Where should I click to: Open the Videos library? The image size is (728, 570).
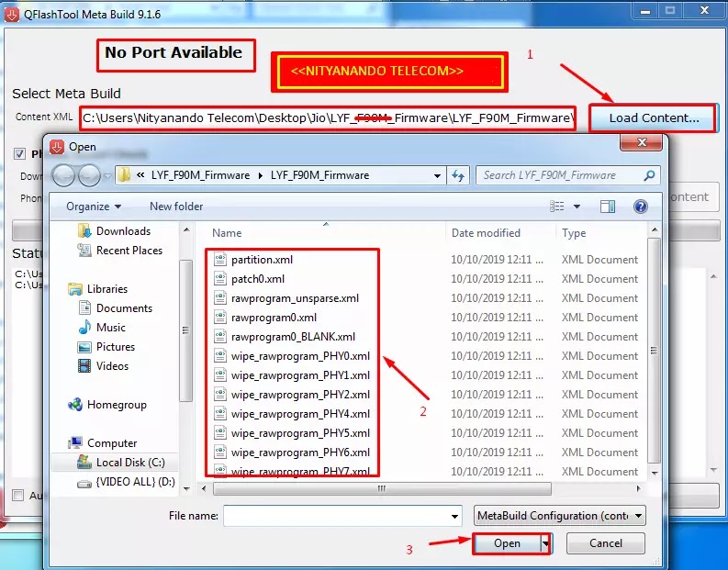(x=112, y=365)
